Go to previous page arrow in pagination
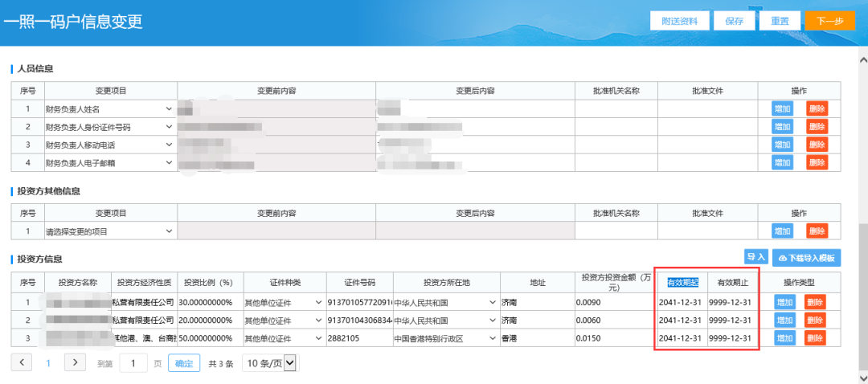Viewport: 868px width, 384px height. (x=21, y=363)
